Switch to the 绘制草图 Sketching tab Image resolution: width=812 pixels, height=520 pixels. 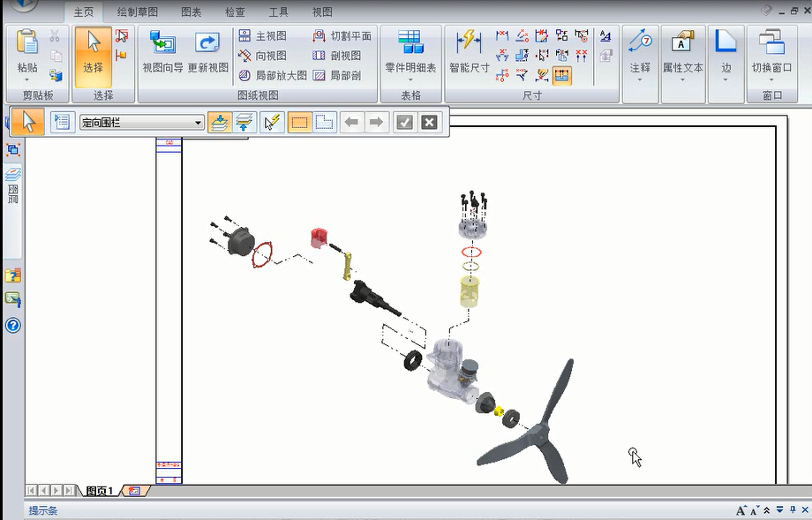pyautogui.click(x=137, y=11)
